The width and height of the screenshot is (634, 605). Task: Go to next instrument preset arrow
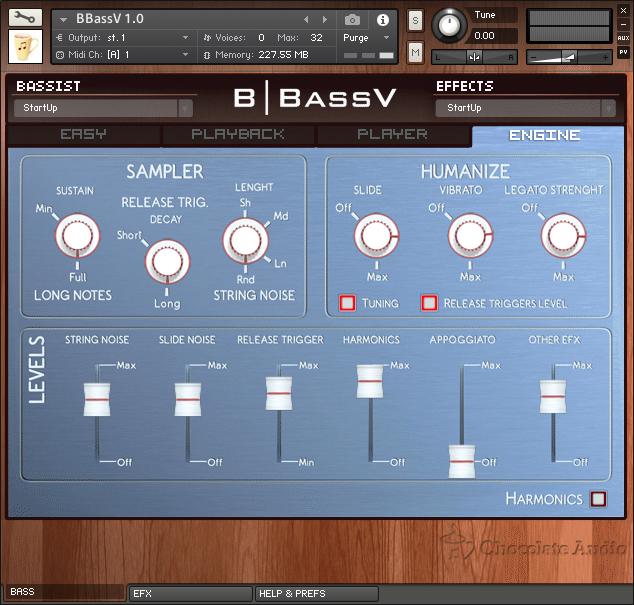[x=324, y=19]
